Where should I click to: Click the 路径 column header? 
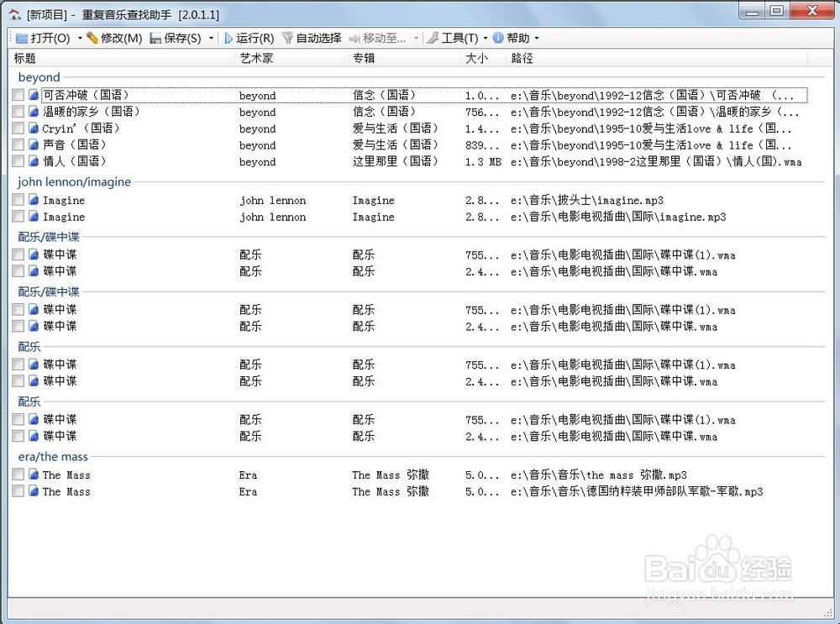pyautogui.click(x=521, y=58)
